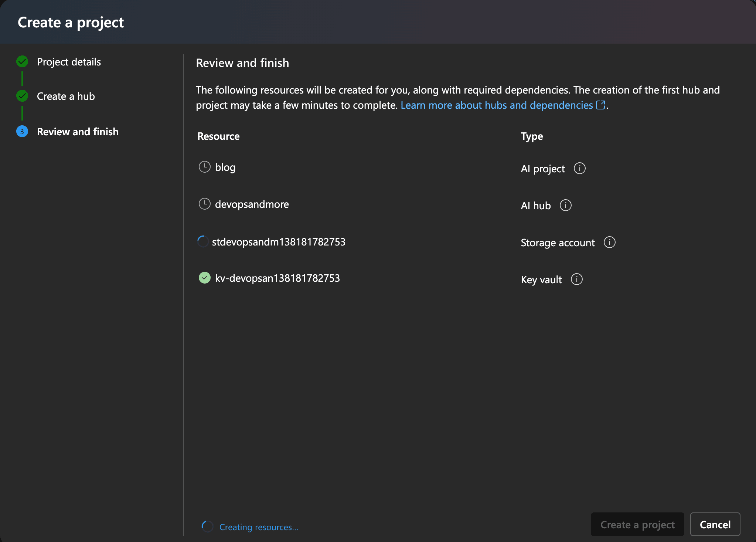Click green checkmark beside kv-devopsan138181782753

(204, 278)
